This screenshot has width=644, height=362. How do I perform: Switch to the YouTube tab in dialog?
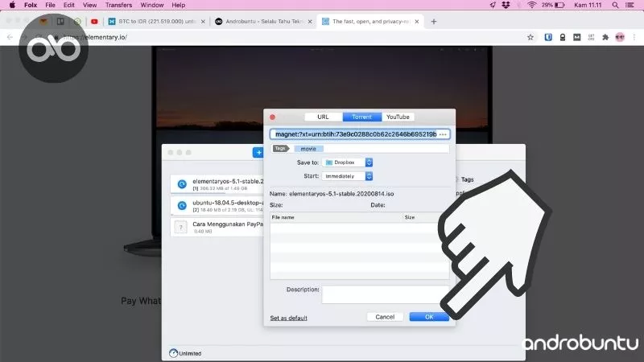pyautogui.click(x=398, y=117)
